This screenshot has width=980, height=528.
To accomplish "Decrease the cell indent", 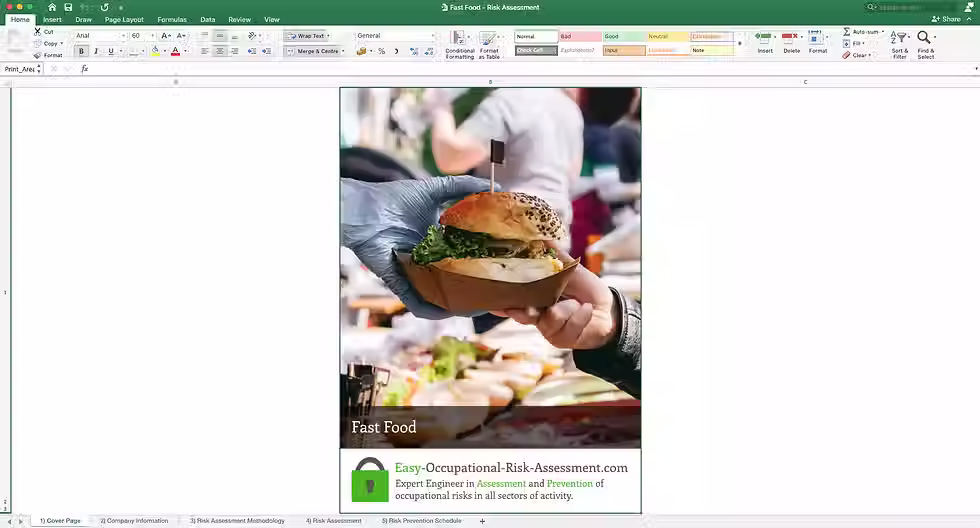I will [251, 51].
